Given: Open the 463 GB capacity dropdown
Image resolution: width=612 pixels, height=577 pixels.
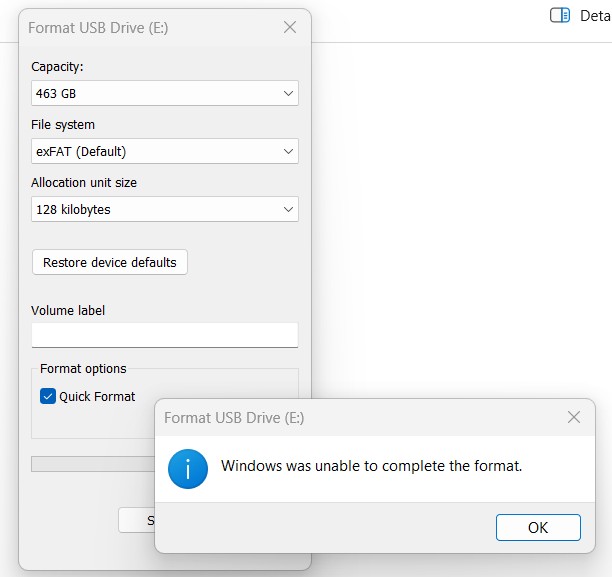Looking at the screenshot, I should (x=150, y=94).
